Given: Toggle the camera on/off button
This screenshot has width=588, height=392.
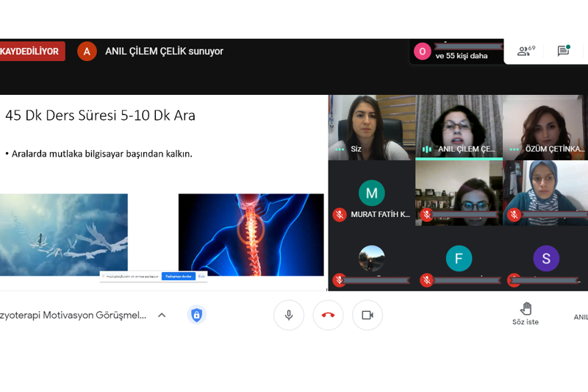Looking at the screenshot, I should [367, 315].
